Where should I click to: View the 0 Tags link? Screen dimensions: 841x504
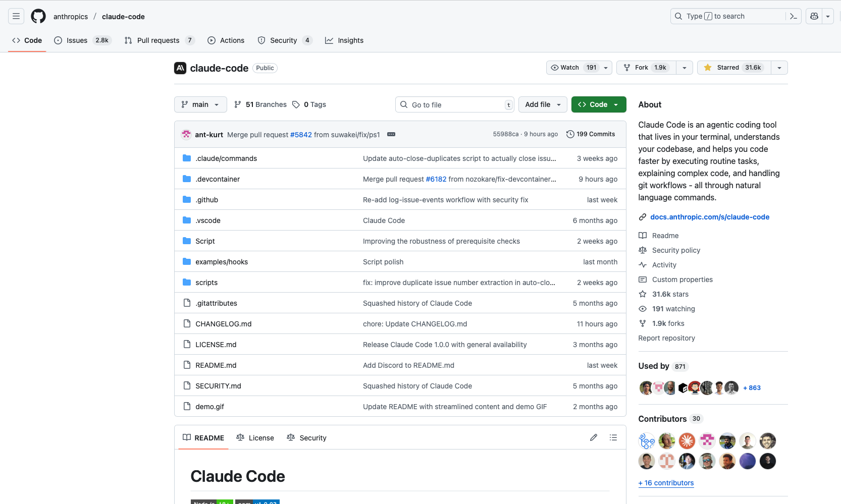coord(309,104)
